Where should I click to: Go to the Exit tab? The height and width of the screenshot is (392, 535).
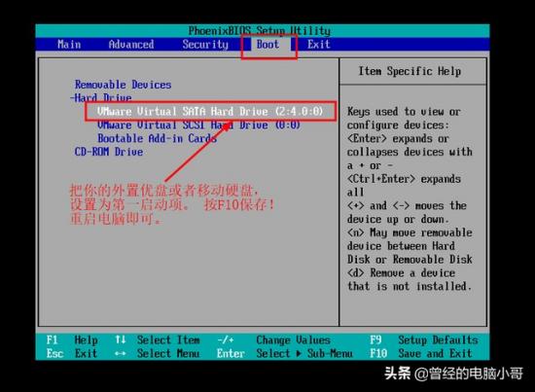[x=319, y=45]
